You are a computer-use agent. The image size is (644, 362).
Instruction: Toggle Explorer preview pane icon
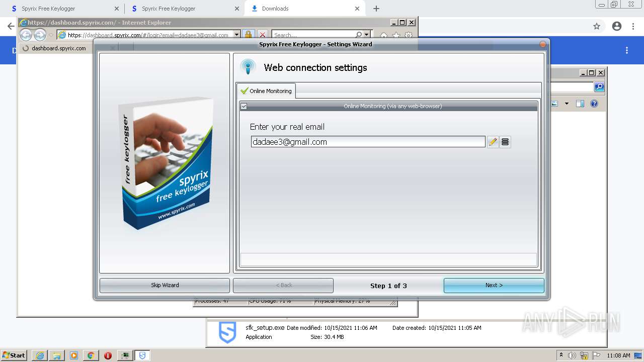tap(580, 104)
